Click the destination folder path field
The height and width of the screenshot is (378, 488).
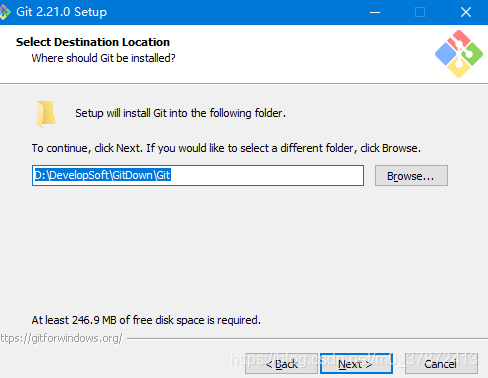(x=198, y=175)
